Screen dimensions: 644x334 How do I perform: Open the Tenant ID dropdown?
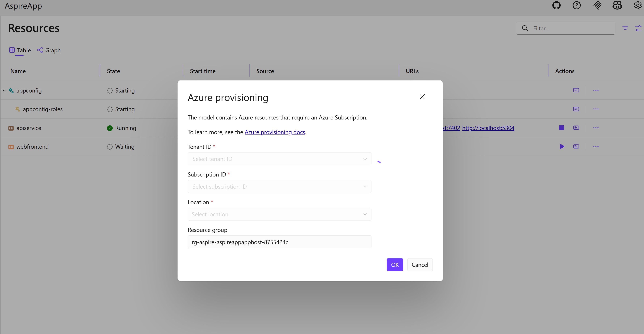(x=279, y=159)
